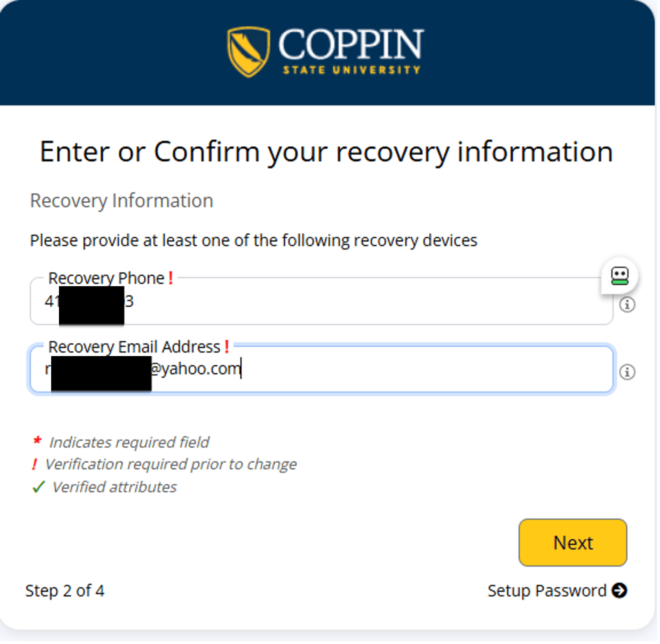Click the green checkmark in the legend
660x644 pixels.
[39, 486]
